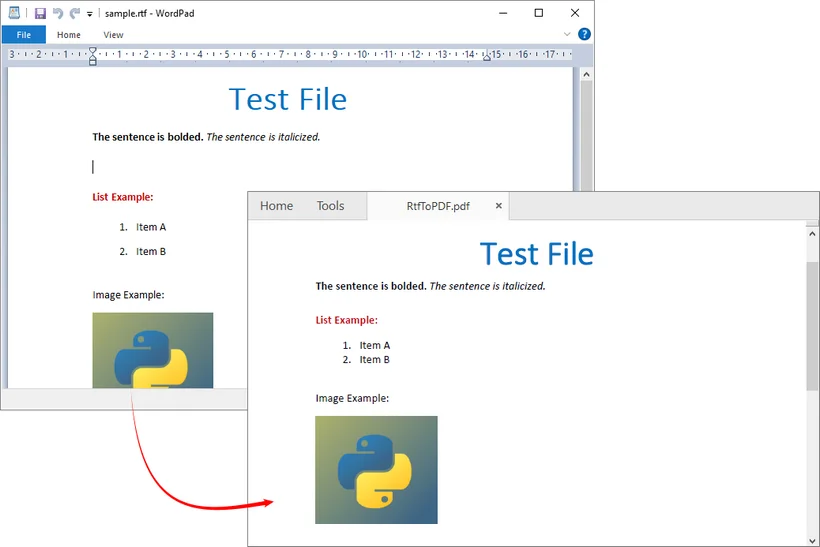The image size is (820, 547).
Task: Click the PDF viewer scrollbar down arrow
Action: 812,541
